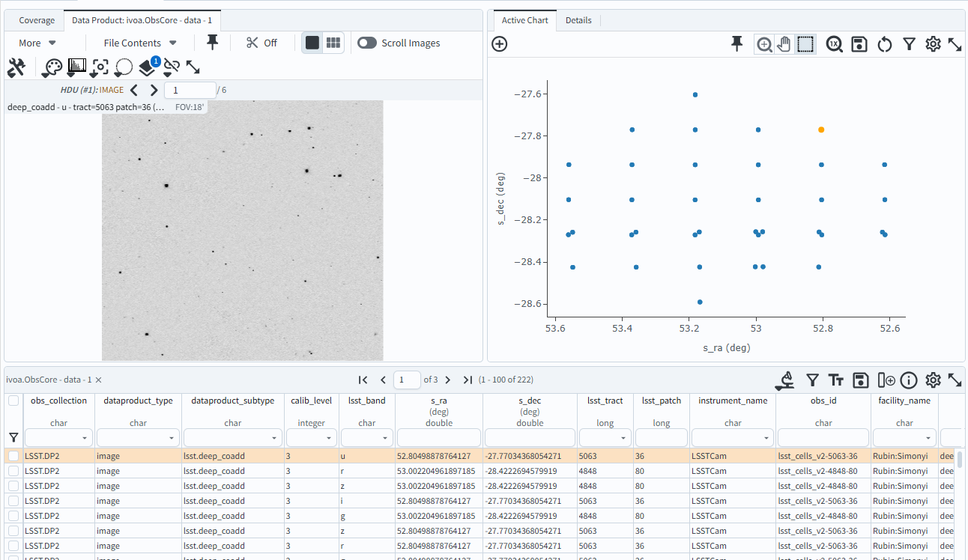This screenshot has height=560, width=968.
Task: Jump to last table page
Action: point(468,380)
